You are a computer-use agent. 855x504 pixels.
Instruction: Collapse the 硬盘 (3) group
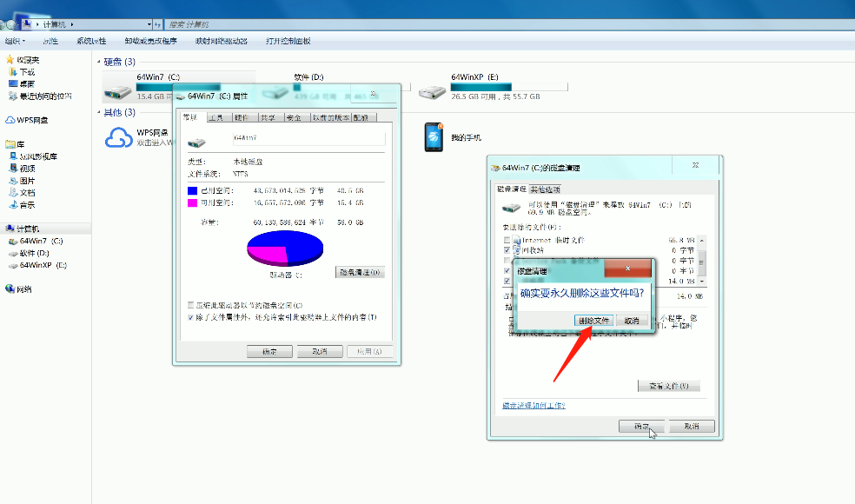tap(99, 63)
